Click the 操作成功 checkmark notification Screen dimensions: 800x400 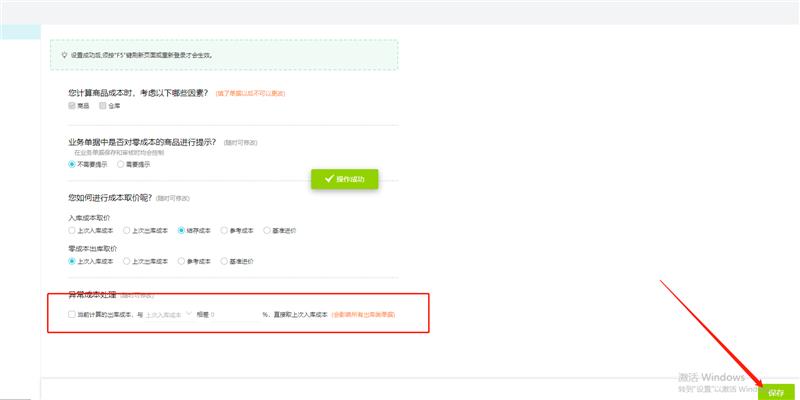(344, 179)
